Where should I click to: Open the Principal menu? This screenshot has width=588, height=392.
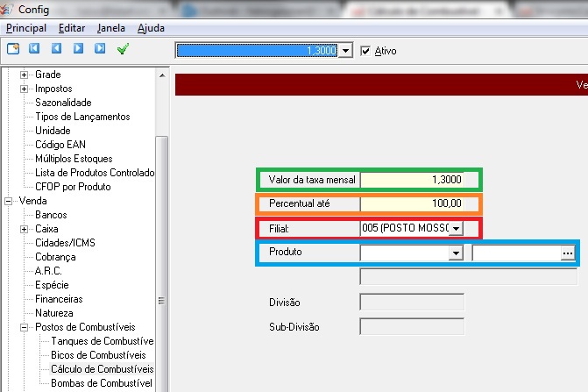pos(26,28)
